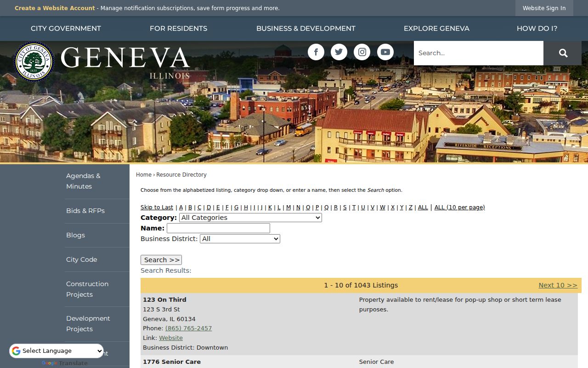
Task: Open the Business District dropdown
Action: point(240,239)
